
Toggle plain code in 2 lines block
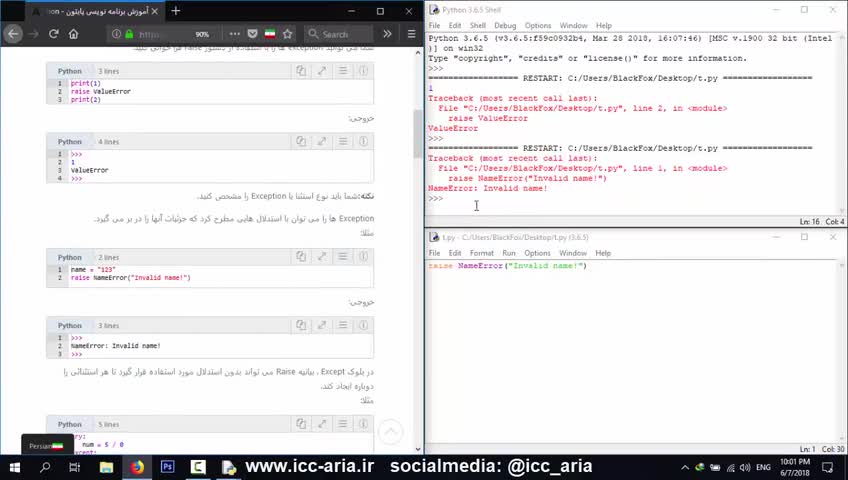(343, 257)
